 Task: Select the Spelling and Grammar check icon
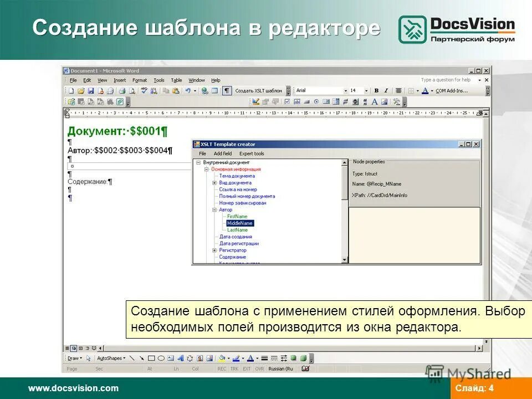pos(144,91)
